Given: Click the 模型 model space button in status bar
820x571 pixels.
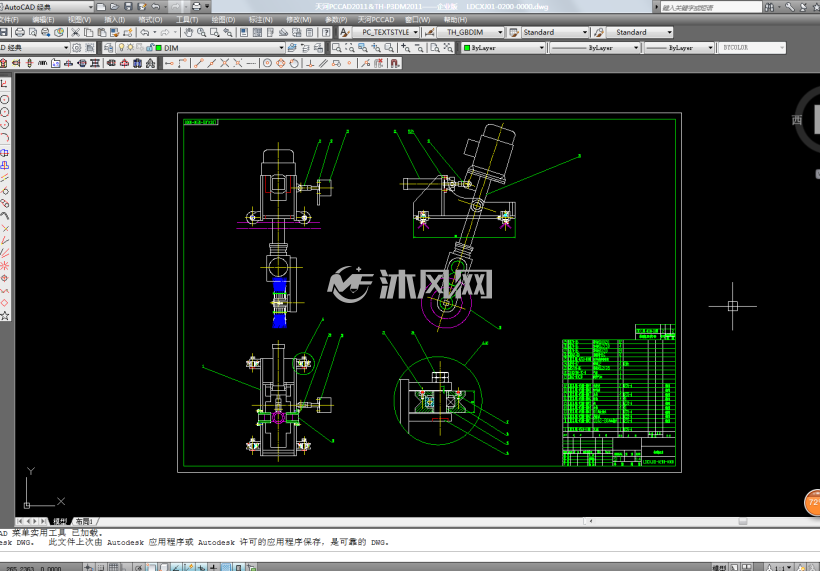Looking at the screenshot, I should point(719,567).
